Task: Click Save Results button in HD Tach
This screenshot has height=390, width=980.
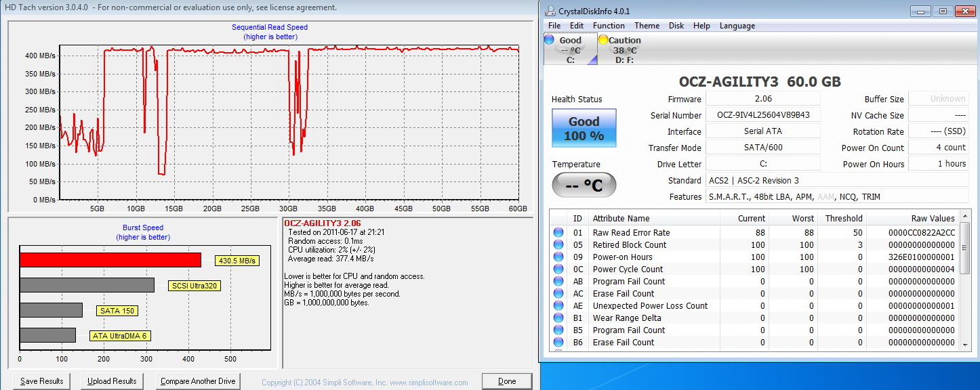Action: [41, 381]
